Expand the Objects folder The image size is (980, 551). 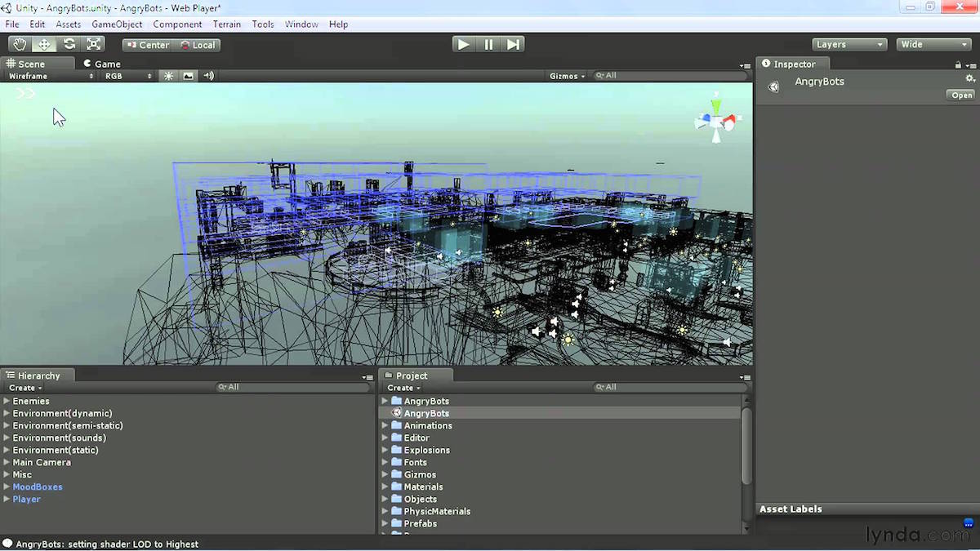[x=385, y=499]
